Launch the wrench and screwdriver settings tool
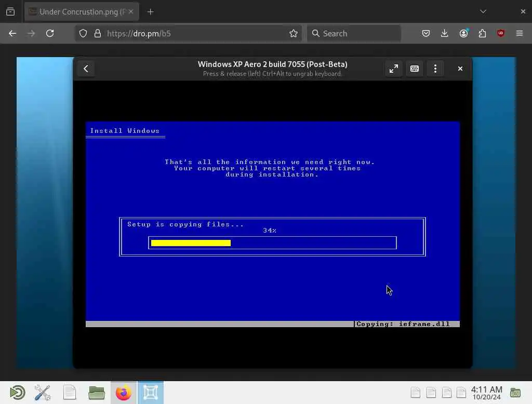Viewport: 532px width, 404px height. [43, 393]
